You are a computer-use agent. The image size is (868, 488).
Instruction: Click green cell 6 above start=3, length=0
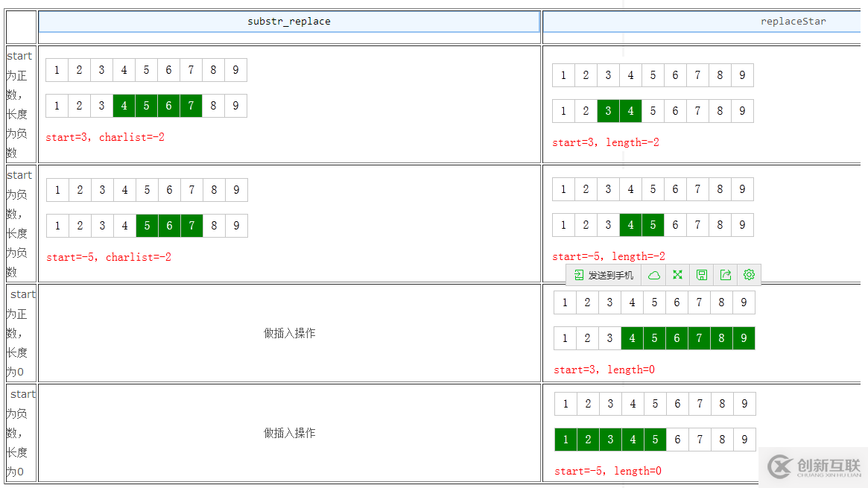677,338
